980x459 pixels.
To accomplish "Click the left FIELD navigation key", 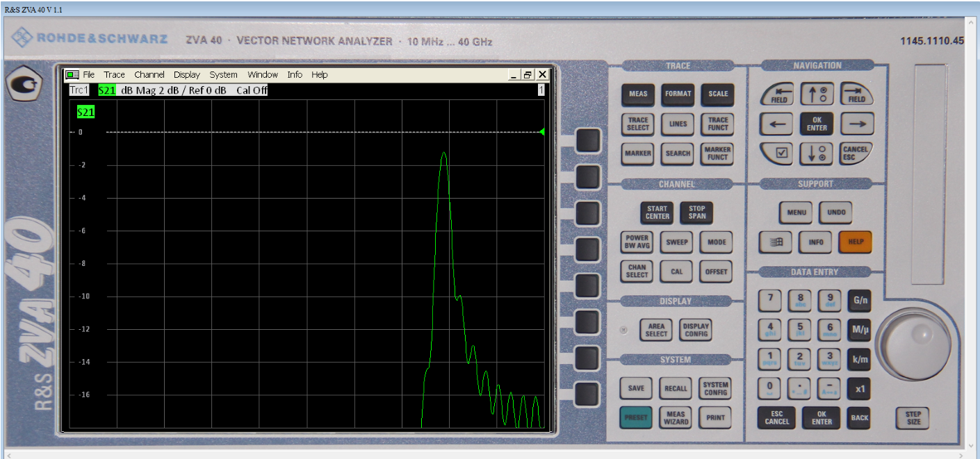I will point(777,94).
